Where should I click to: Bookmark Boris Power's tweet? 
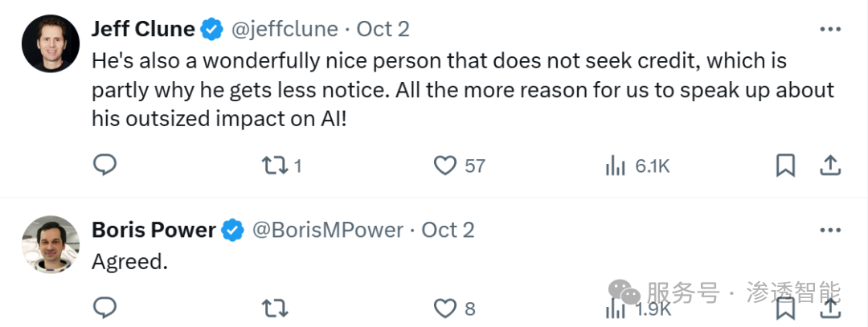pyautogui.click(x=785, y=308)
